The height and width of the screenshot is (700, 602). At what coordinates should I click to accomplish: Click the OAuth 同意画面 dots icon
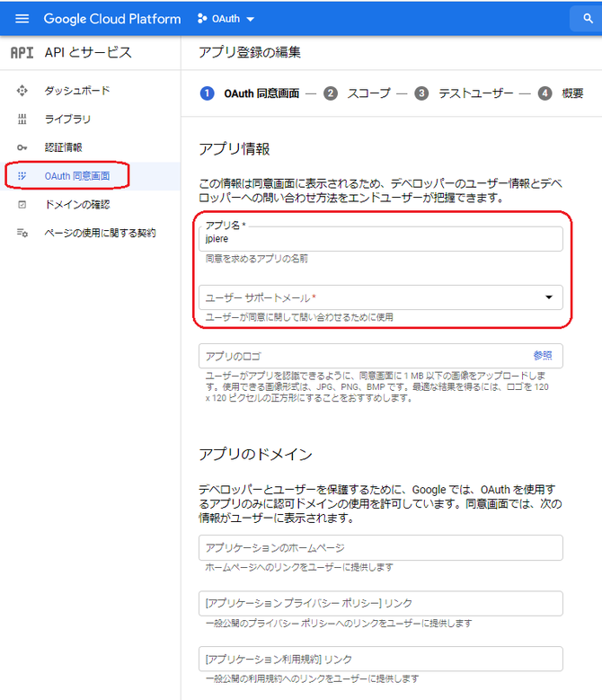pos(22,176)
